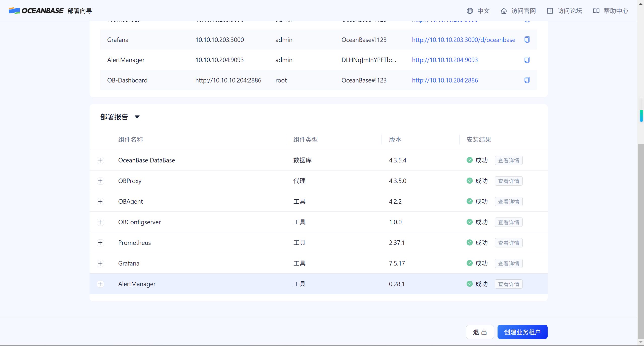Click the 退出 button

pyautogui.click(x=480, y=332)
